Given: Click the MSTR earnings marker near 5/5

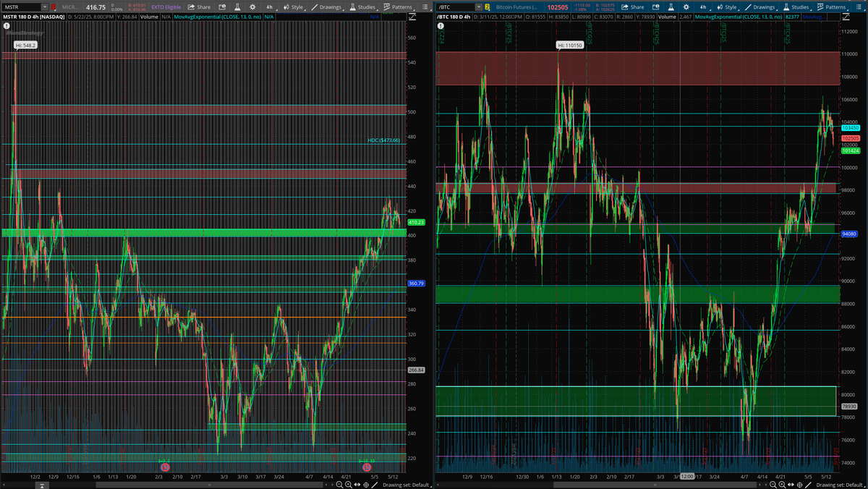Looking at the screenshot, I should (x=367, y=467).
